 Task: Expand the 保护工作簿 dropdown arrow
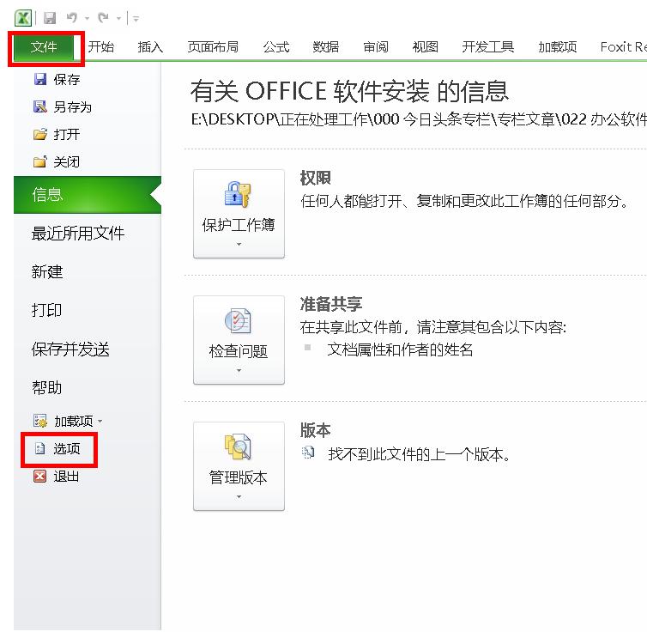click(x=239, y=245)
